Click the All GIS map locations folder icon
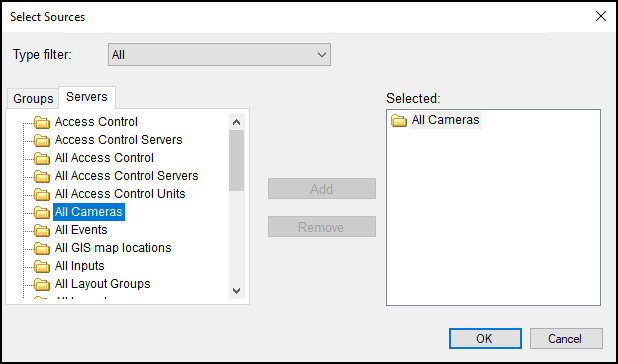This screenshot has height=364, width=618. 42,248
